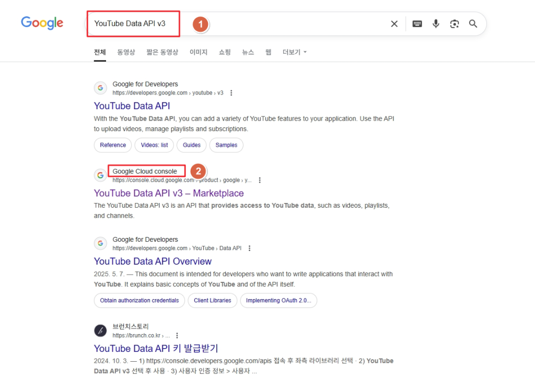Click Obtain authorization credentials chip
Viewport: 535px width, 392px height.
(x=139, y=301)
